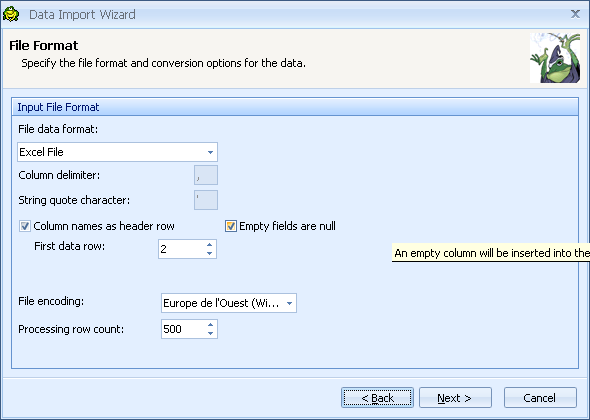Decrease Processing row count value
Image resolution: width=590 pixels, height=420 pixels.
210,333
